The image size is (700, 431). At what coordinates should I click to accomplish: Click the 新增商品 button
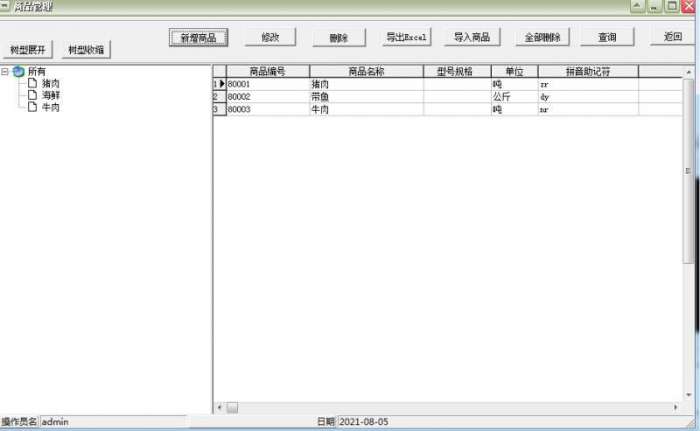tap(198, 38)
